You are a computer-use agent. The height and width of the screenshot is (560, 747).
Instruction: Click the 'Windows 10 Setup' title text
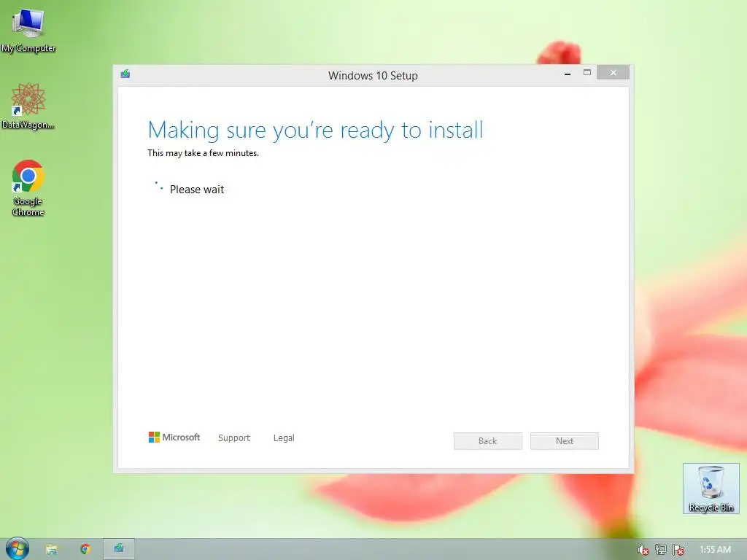click(373, 76)
